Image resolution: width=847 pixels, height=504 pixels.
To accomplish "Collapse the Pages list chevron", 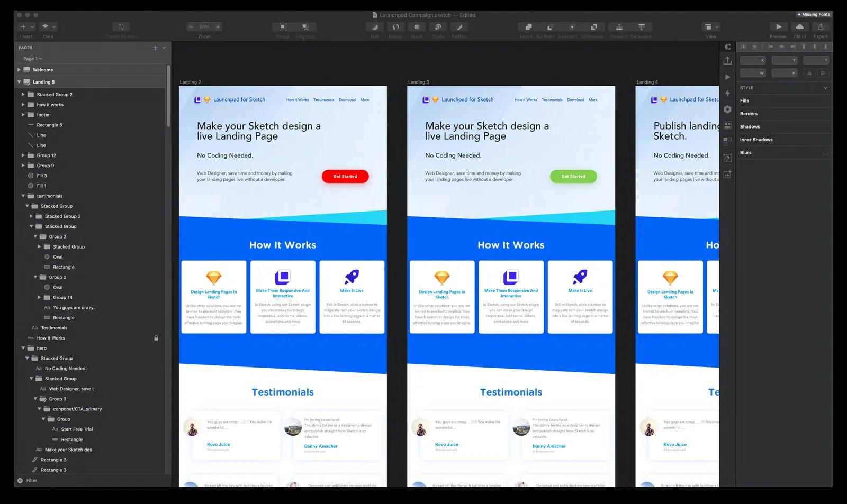I will 164,48.
